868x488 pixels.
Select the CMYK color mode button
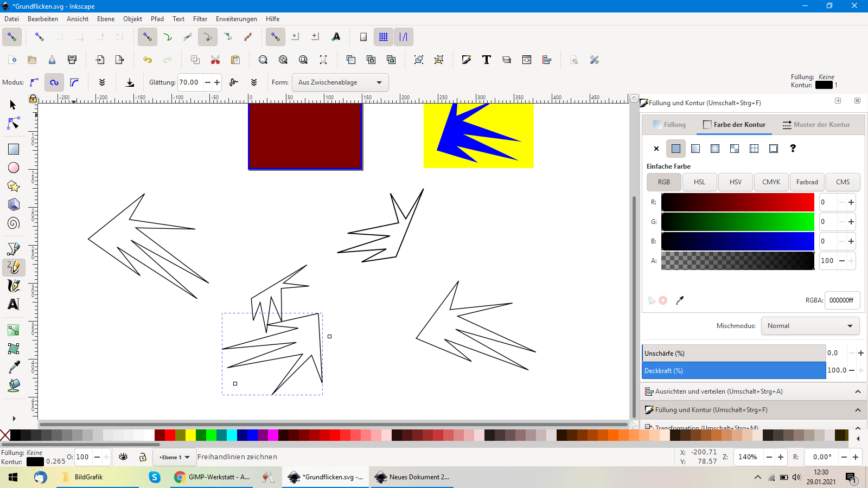tap(771, 182)
